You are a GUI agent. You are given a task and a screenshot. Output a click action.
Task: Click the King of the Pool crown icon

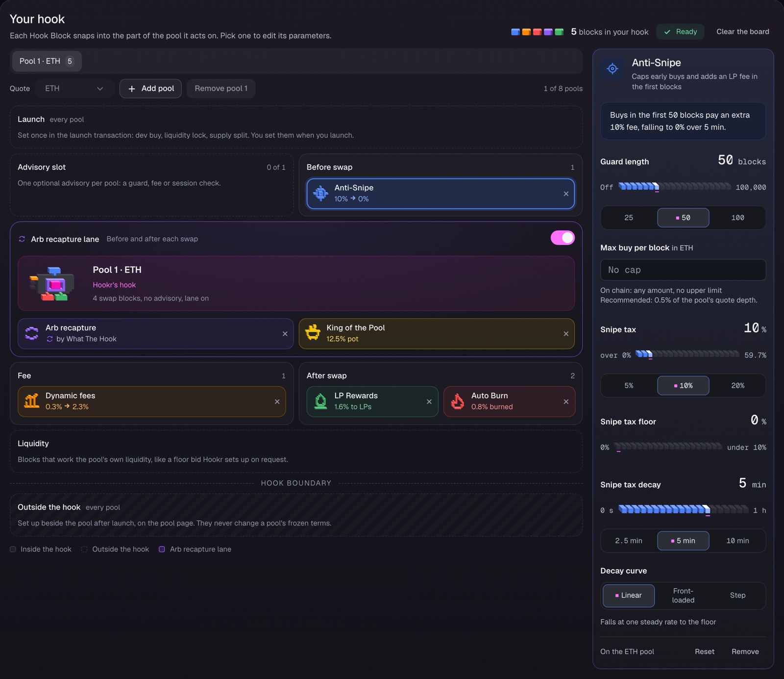coord(313,333)
